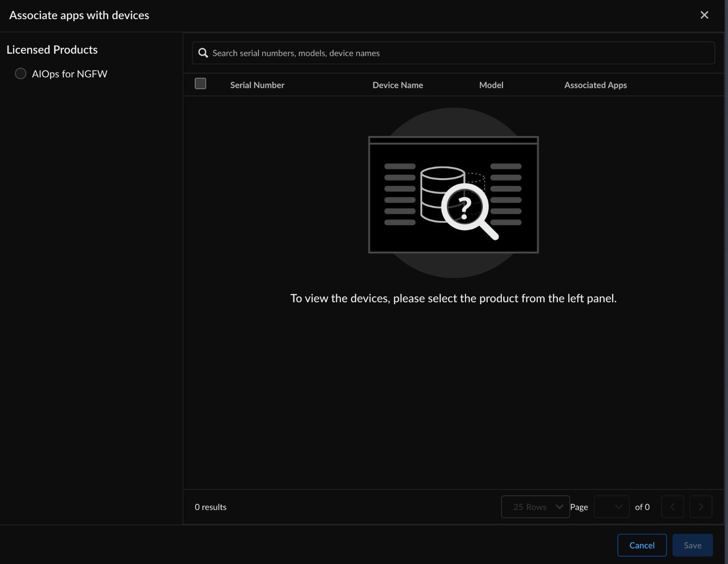Expand the Page number dropdown
This screenshot has width=728, height=564.
(612, 507)
